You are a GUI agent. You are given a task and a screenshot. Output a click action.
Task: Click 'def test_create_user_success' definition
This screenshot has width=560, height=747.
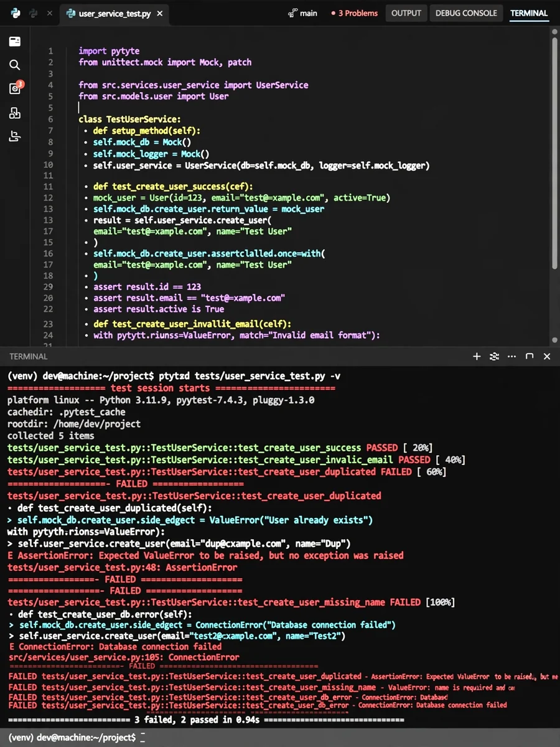point(174,187)
